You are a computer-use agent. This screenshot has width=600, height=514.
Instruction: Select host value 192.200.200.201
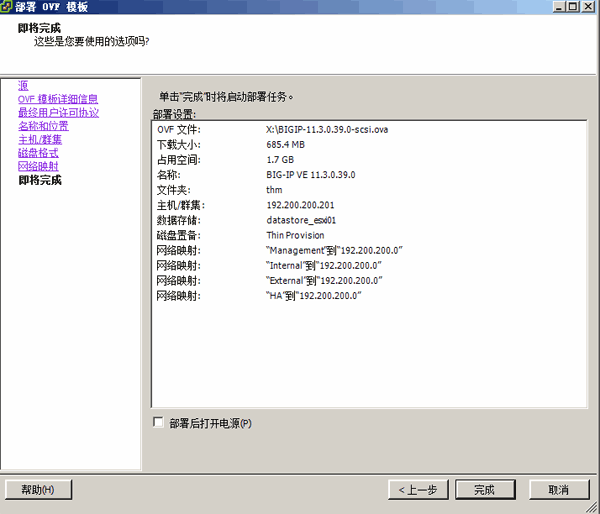[x=300, y=205]
